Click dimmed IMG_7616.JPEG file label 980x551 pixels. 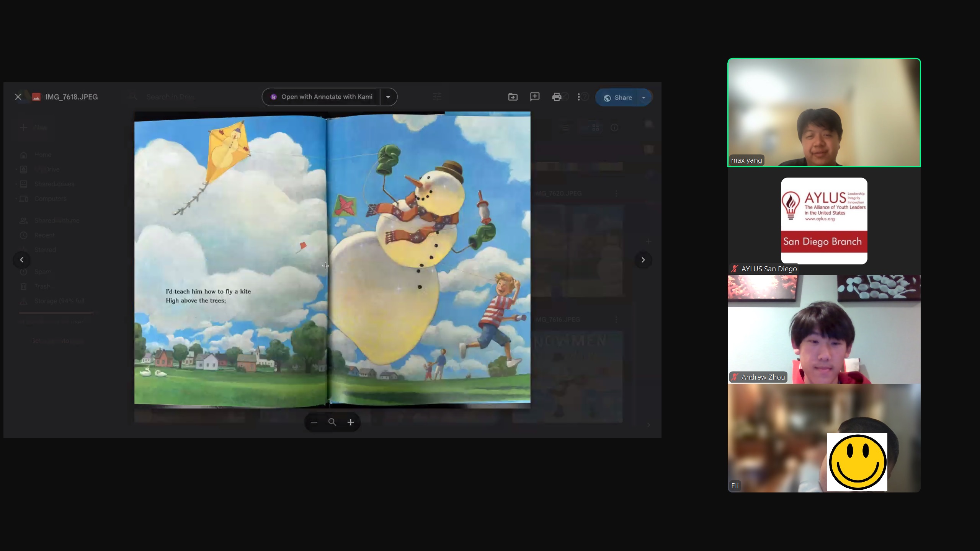click(557, 319)
